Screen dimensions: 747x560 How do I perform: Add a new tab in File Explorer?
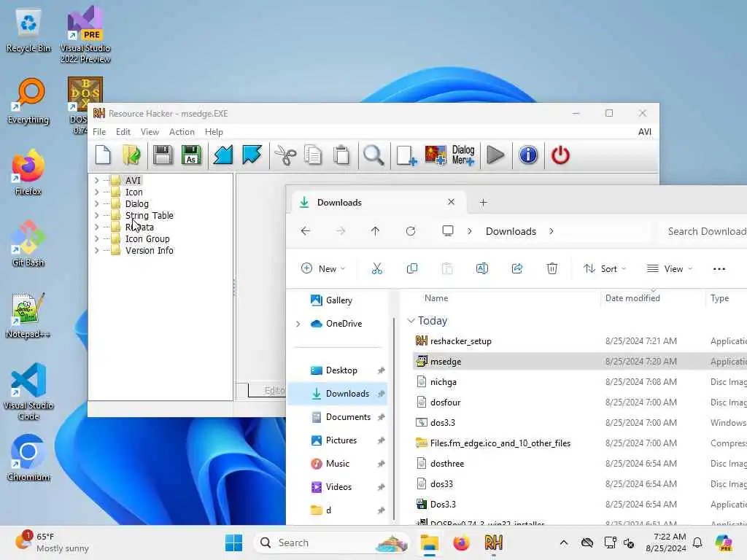(483, 203)
